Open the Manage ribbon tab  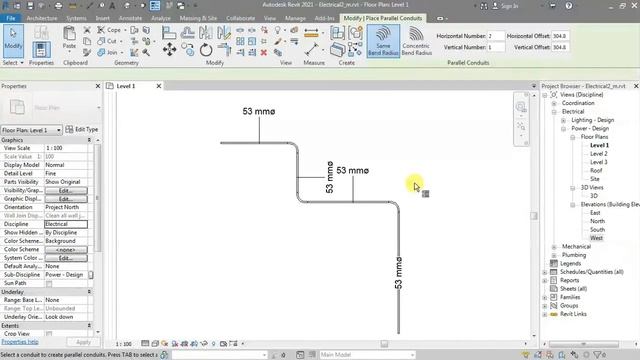[x=295, y=18]
